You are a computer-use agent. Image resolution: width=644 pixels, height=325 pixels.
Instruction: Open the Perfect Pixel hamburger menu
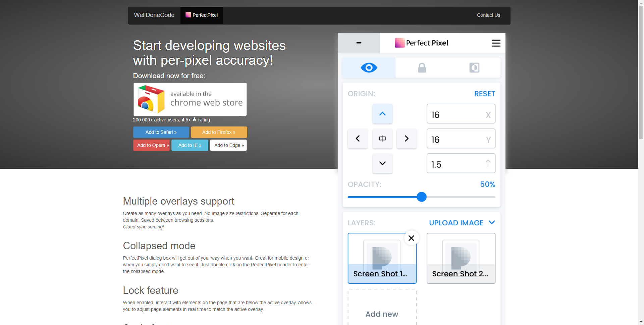tap(496, 43)
